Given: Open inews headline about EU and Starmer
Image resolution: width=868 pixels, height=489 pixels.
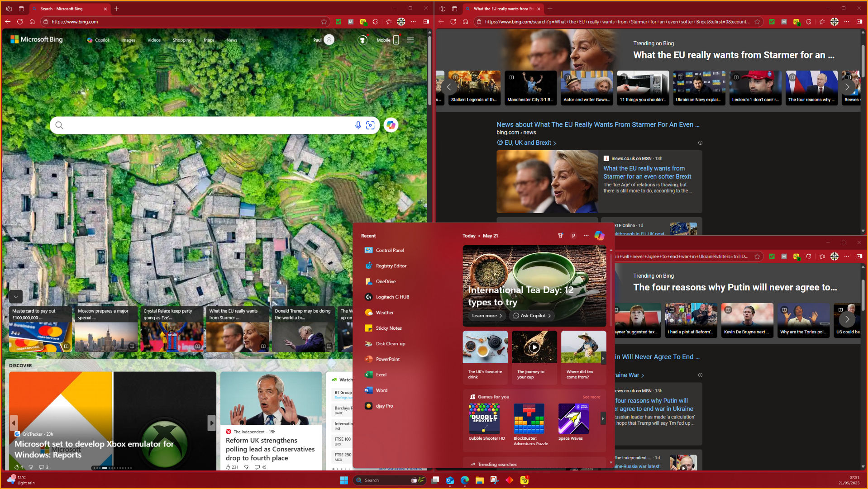Looking at the screenshot, I should [647, 172].
